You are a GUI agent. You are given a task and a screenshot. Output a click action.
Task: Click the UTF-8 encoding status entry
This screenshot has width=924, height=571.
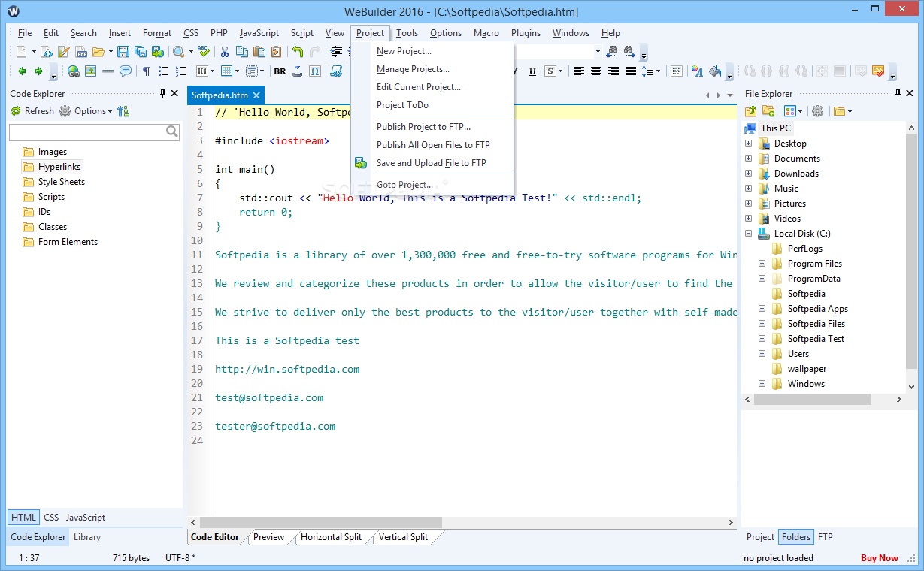pos(180,558)
